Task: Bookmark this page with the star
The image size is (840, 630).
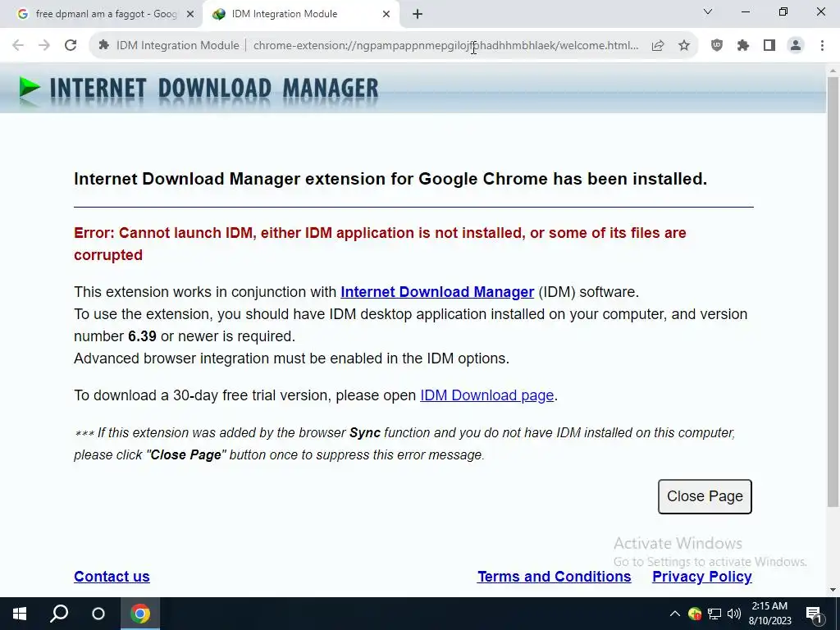Action: [684, 46]
